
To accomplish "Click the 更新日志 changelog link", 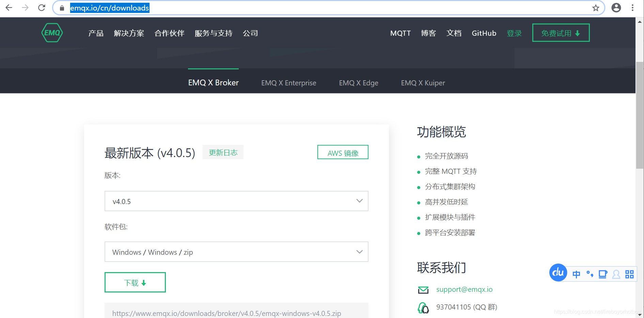I will click(223, 152).
